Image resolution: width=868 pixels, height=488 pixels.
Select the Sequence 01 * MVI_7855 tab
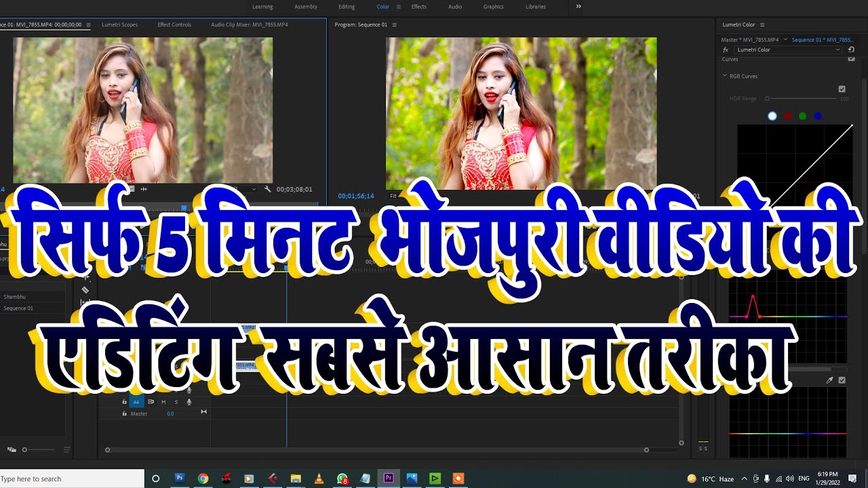click(x=822, y=40)
